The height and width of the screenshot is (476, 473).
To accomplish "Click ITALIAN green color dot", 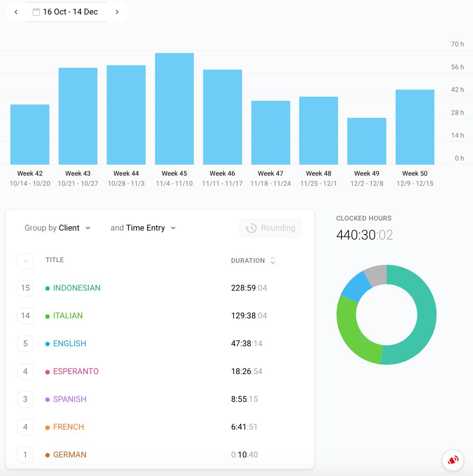I will (48, 316).
